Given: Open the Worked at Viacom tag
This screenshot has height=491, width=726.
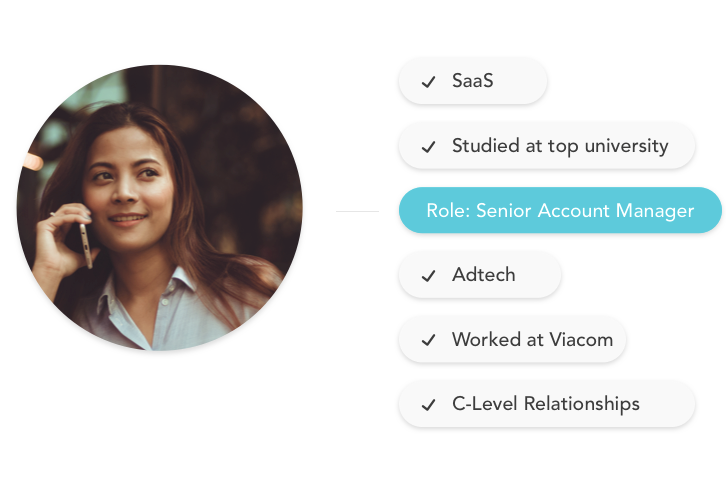Looking at the screenshot, I should coord(513,340).
